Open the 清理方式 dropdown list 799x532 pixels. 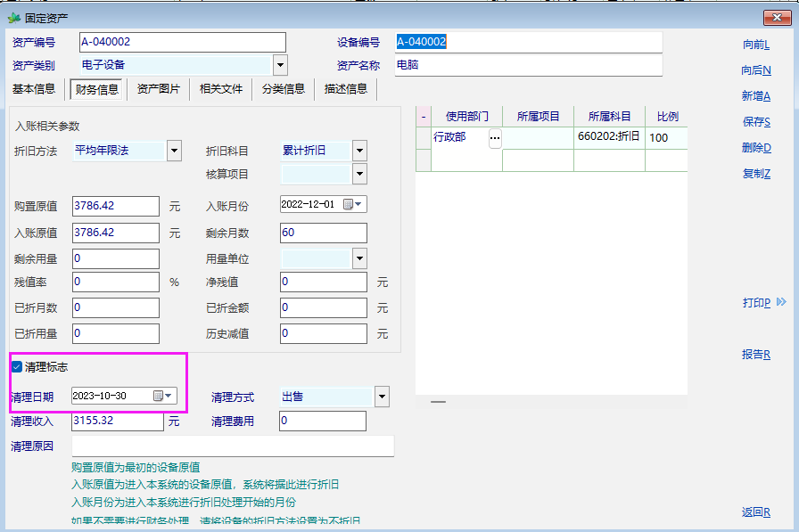[x=382, y=397]
